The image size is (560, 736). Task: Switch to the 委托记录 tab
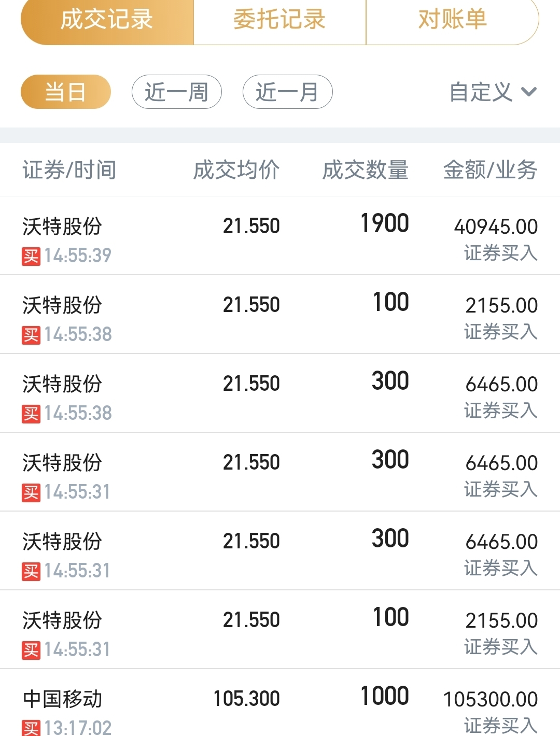tap(279, 20)
